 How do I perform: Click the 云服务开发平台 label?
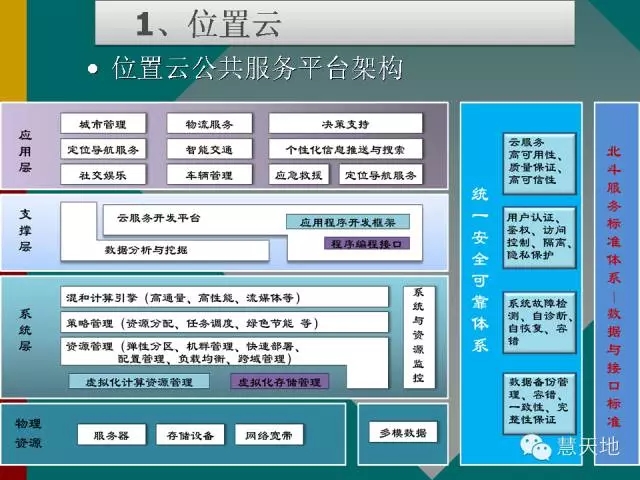click(x=158, y=217)
